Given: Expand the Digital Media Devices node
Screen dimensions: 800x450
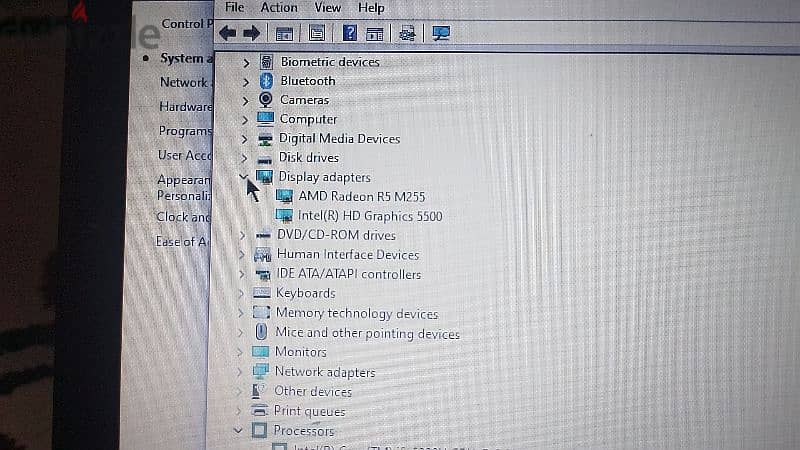Looking at the screenshot, I should [244, 139].
